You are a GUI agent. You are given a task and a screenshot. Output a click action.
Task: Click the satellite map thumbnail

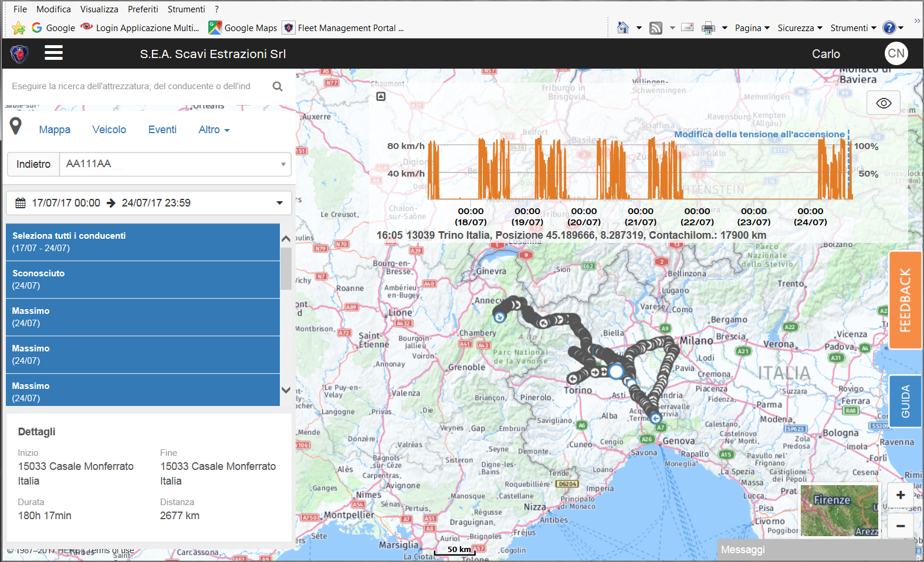pyautogui.click(x=840, y=510)
